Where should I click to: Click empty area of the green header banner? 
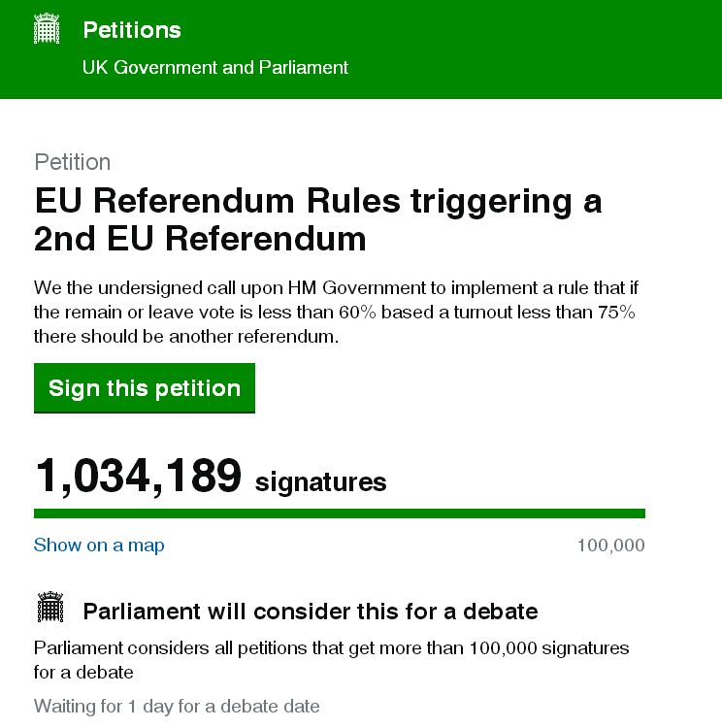tap(543, 49)
